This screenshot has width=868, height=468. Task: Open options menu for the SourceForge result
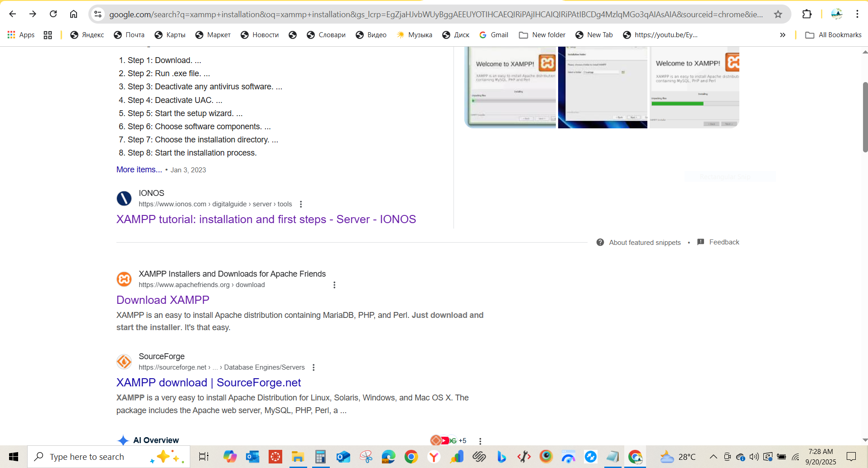313,367
